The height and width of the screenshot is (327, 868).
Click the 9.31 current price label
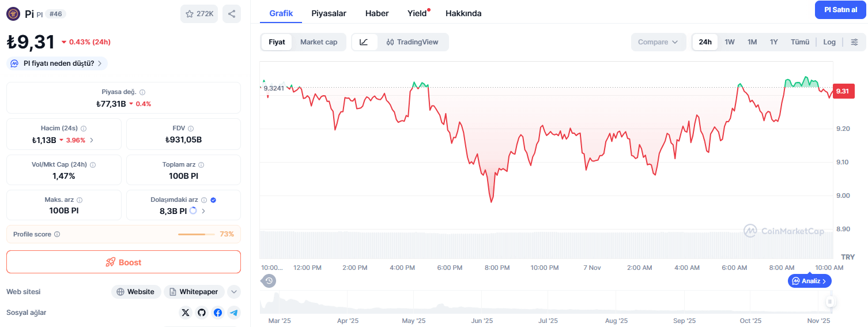click(844, 91)
